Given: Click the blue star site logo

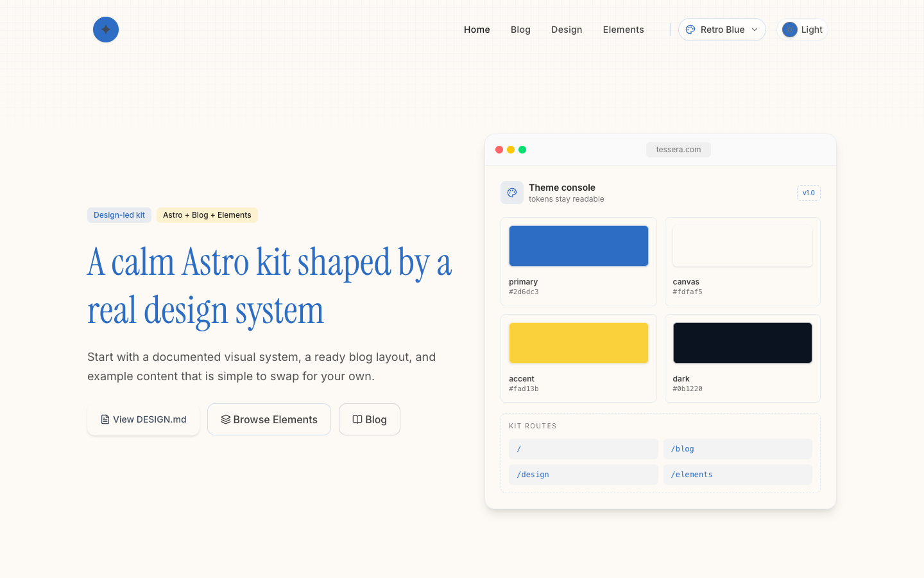Looking at the screenshot, I should (106, 30).
